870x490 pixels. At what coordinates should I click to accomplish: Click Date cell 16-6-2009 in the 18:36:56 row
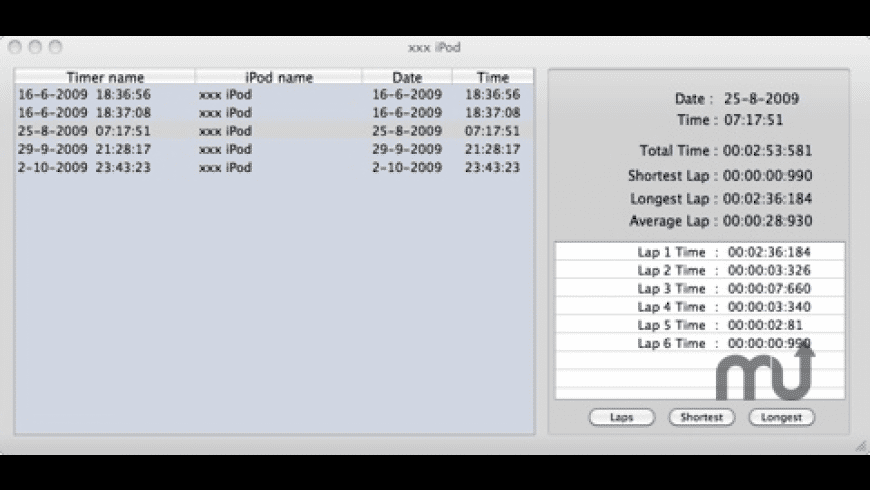tap(407, 94)
